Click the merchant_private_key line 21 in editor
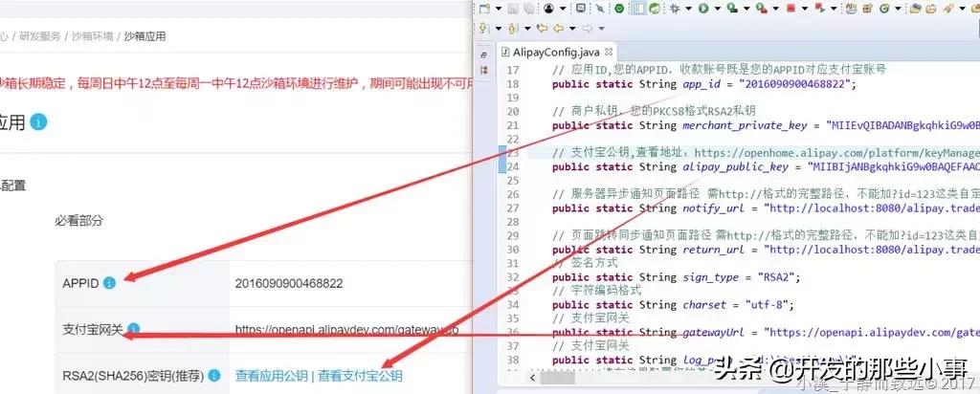The image size is (980, 394). pyautogui.click(x=767, y=125)
